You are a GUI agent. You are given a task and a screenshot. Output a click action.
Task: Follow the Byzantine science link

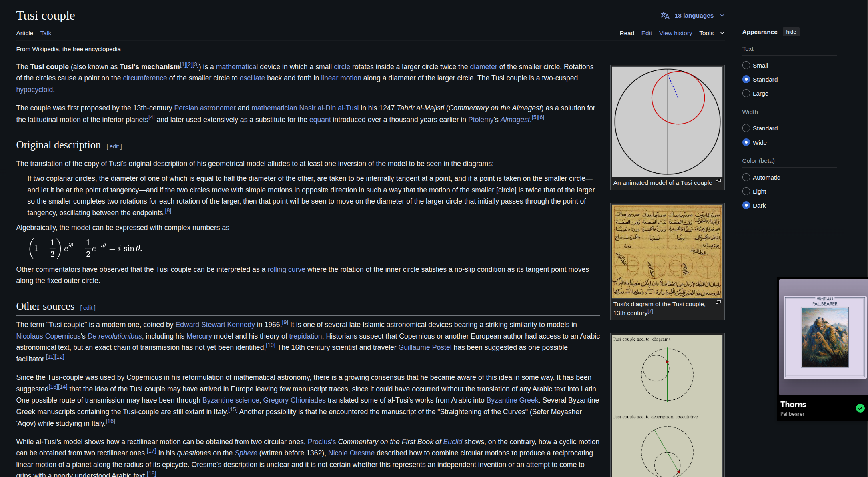tap(231, 400)
